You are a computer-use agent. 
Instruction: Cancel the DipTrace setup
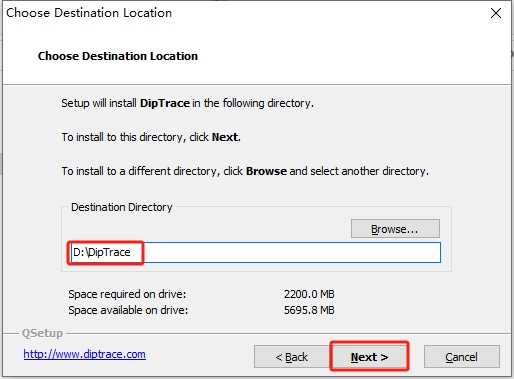(x=462, y=357)
